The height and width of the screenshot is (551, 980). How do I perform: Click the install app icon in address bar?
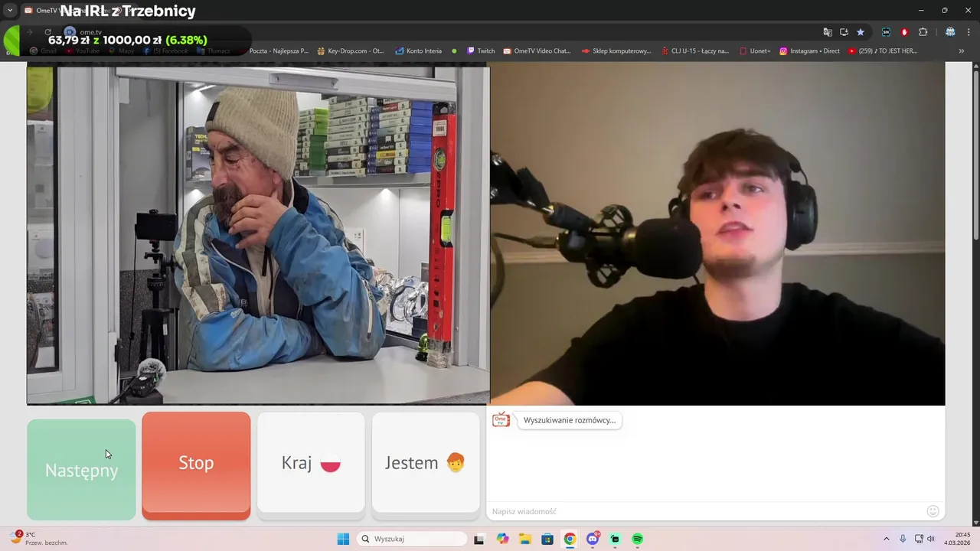pos(844,32)
